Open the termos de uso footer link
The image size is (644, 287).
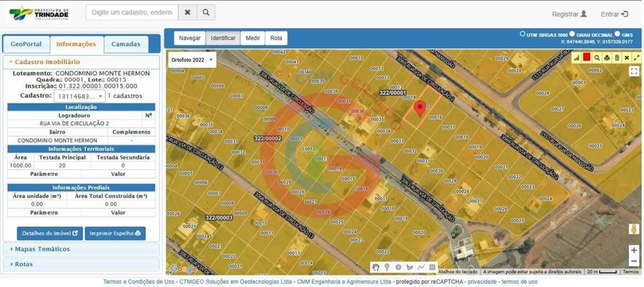pos(519,282)
